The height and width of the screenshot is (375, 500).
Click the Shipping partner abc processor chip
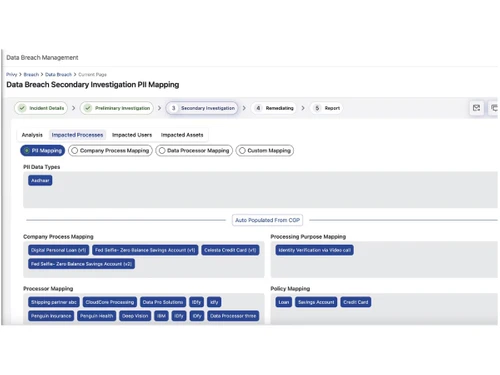click(54, 302)
